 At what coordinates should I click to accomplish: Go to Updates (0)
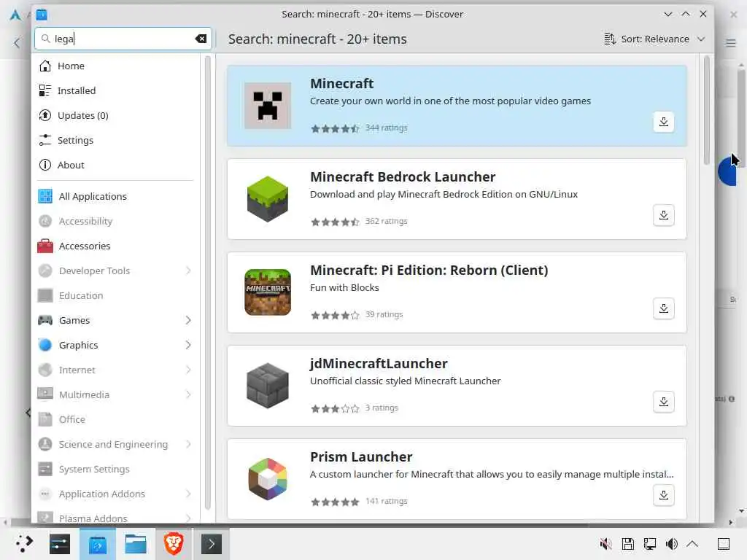[115, 115]
